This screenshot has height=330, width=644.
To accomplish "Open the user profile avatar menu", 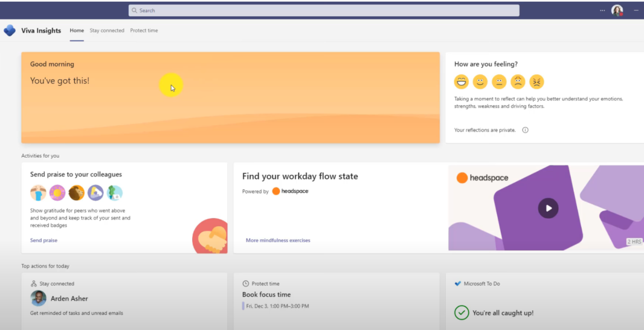I will click(x=617, y=10).
